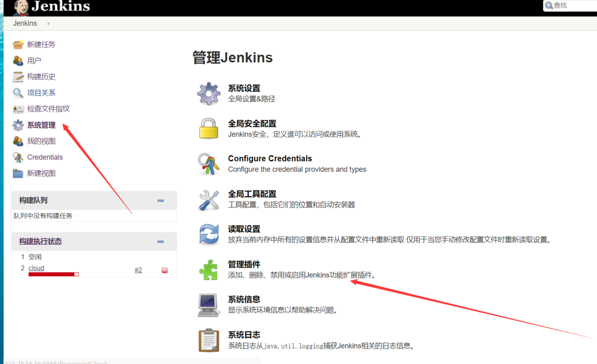Open the Credentials sidebar link
Viewport: 597px width, 364px height.
pyautogui.click(x=45, y=157)
